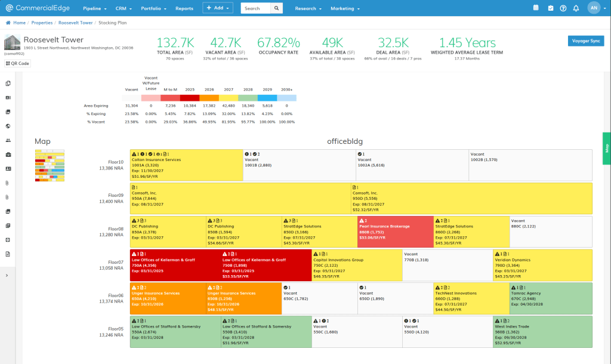Click the CommercialEdge logo
Image resolution: width=611 pixels, height=364 pixels.
pyautogui.click(x=38, y=8)
